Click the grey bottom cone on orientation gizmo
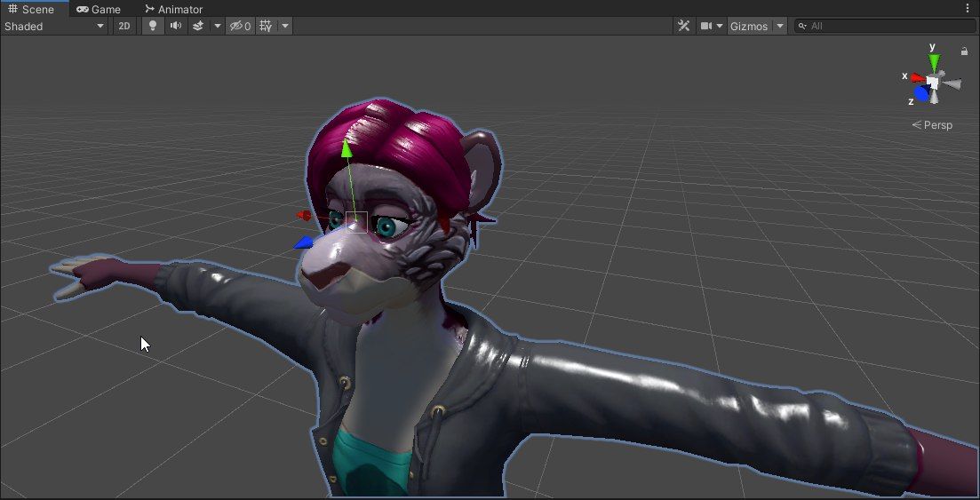Screen dimensions: 980x500 (x=934, y=97)
